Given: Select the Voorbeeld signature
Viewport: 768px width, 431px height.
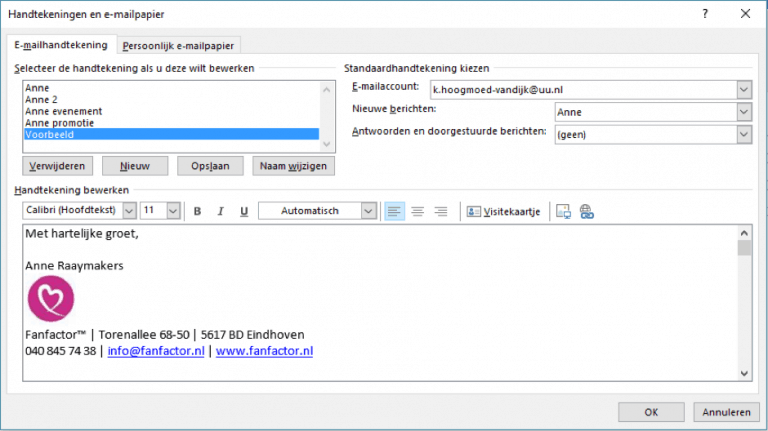Looking at the screenshot, I should tap(171, 134).
